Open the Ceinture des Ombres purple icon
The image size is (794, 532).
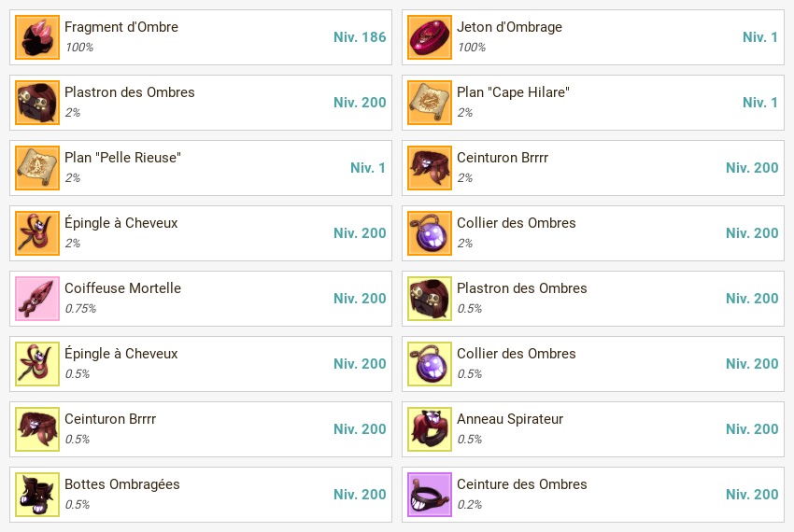pos(430,495)
